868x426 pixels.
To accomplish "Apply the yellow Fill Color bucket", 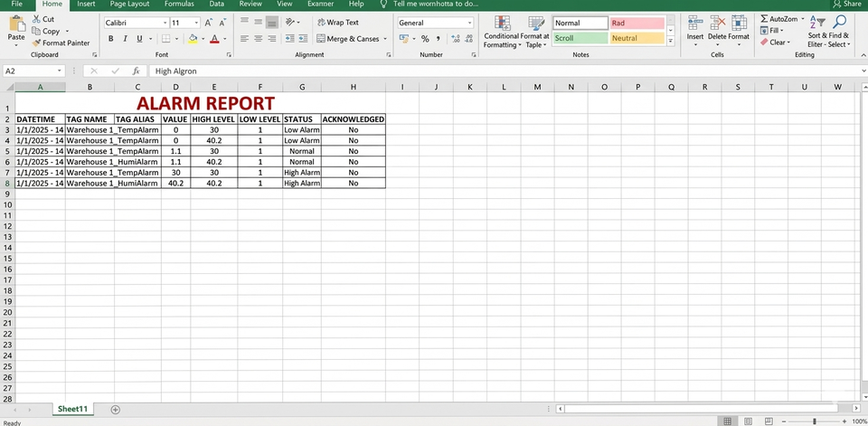I will (x=193, y=39).
